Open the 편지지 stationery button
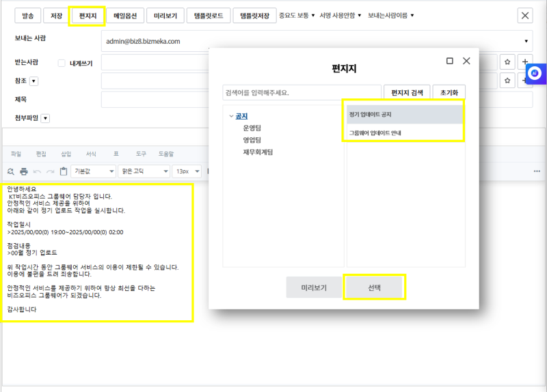Image resolution: width=547 pixels, height=392 pixels. click(x=88, y=16)
